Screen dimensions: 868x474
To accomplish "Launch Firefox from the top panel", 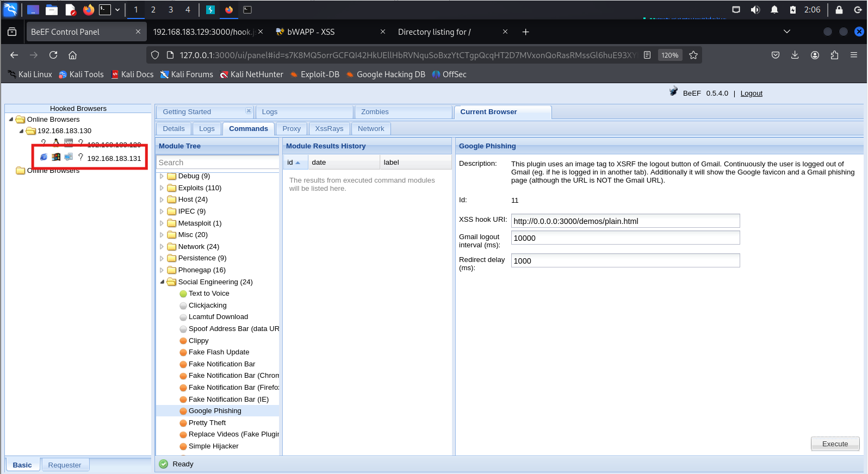I will (89, 9).
